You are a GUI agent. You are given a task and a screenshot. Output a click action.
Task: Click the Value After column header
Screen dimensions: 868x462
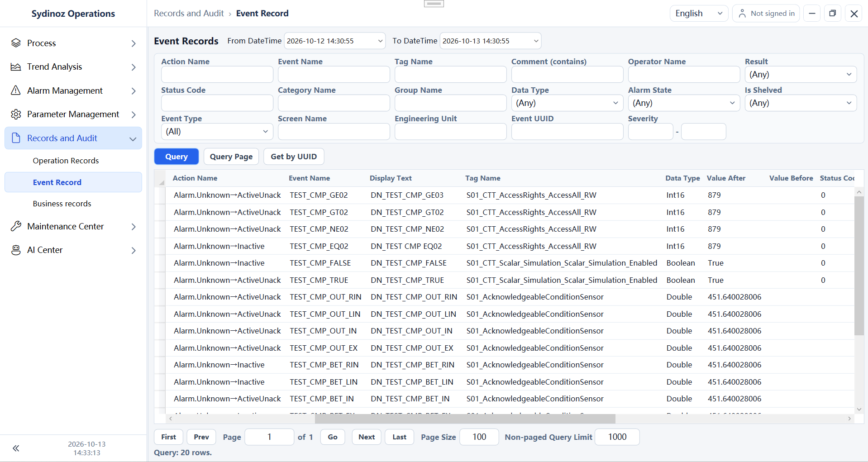[726, 178]
